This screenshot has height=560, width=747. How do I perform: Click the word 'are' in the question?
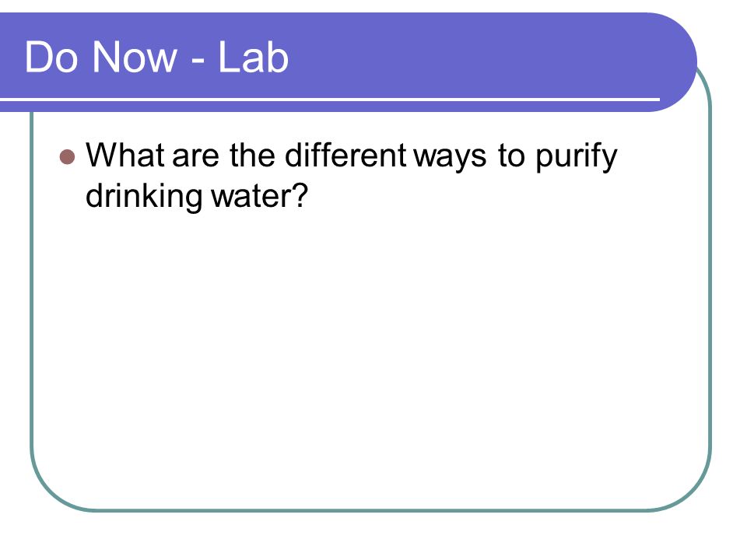(x=196, y=158)
